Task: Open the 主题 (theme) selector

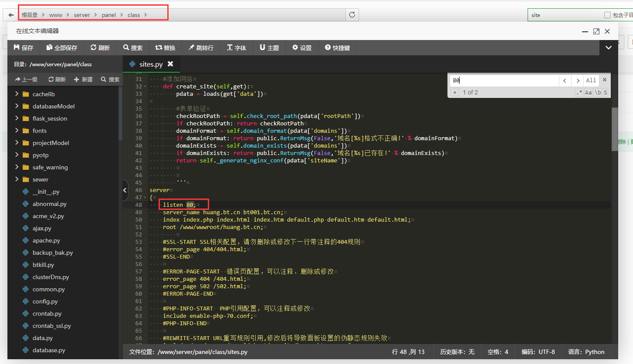Action: point(269,48)
